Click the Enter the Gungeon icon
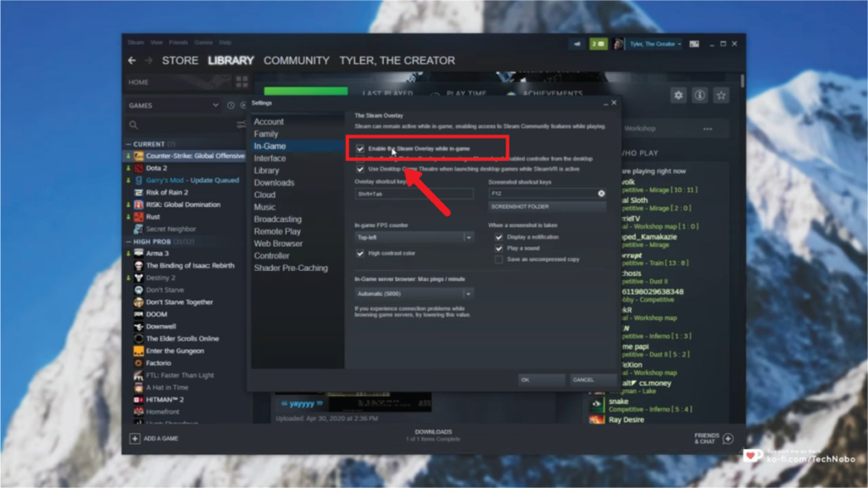The image size is (868, 488). tap(138, 351)
